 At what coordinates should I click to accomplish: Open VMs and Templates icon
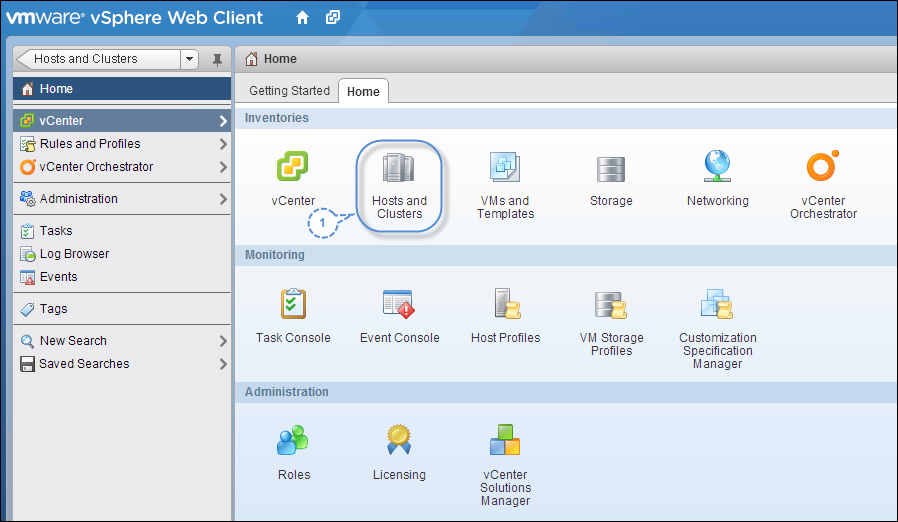[x=505, y=167]
